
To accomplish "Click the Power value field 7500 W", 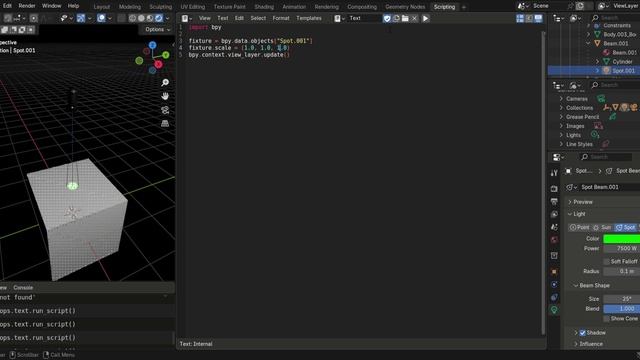I will coord(622,249).
